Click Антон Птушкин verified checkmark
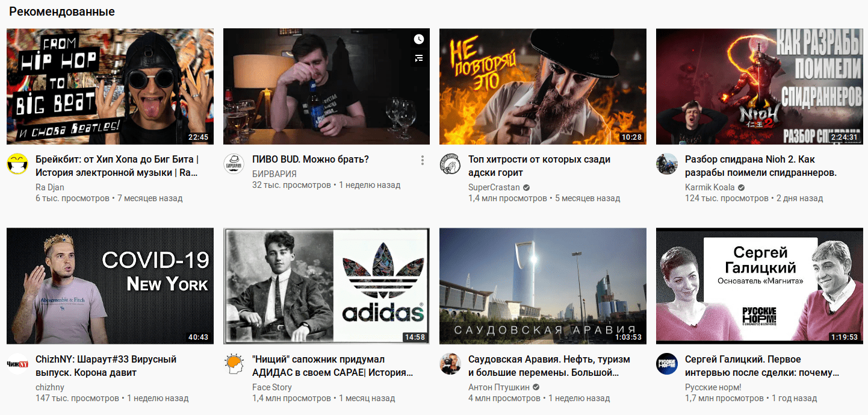This screenshot has height=415, width=868. tap(536, 387)
